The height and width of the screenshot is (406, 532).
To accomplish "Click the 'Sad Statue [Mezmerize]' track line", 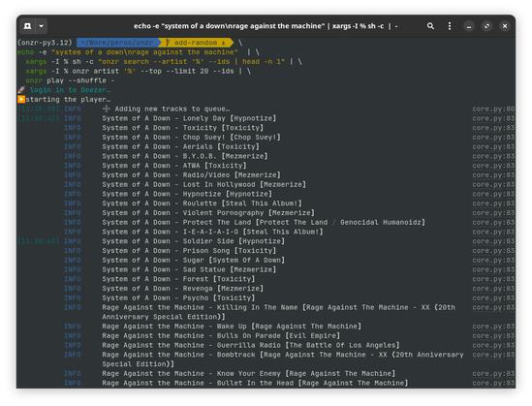I will click(189, 269).
